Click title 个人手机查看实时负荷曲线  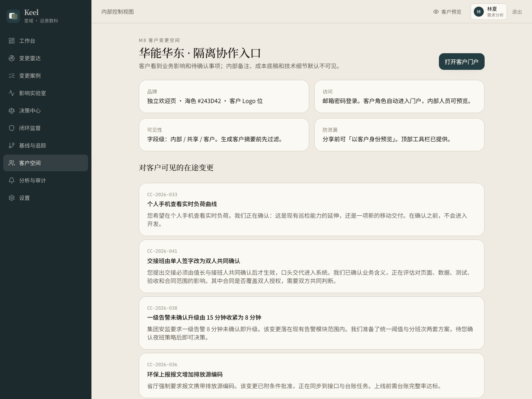(x=182, y=204)
